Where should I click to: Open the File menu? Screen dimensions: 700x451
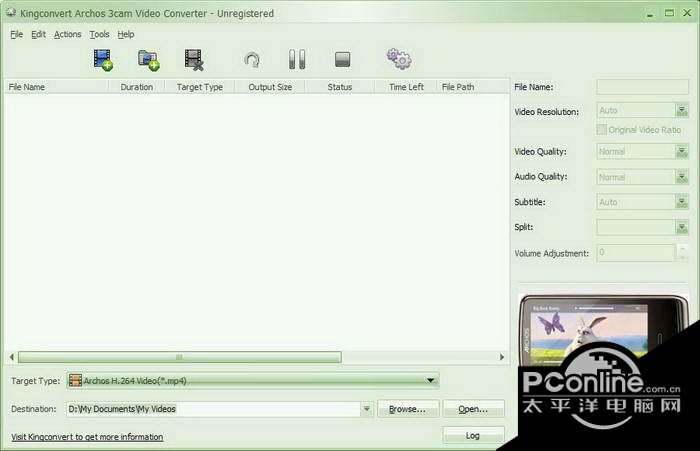click(x=17, y=34)
